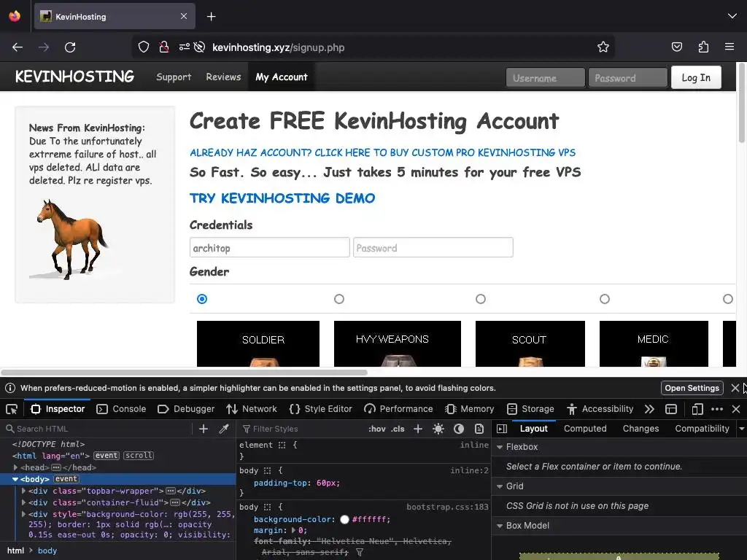Switch sidebar to Compatibility tab
This screenshot has width=747, height=560.
point(702,429)
